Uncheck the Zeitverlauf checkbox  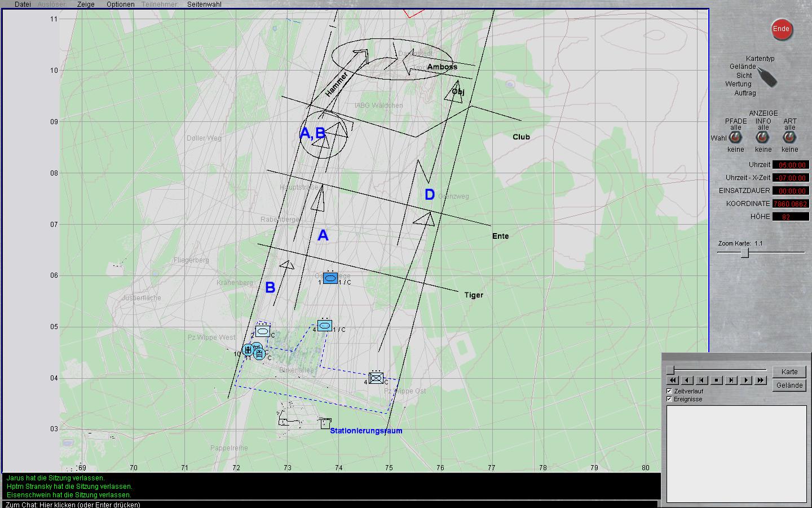pyautogui.click(x=669, y=391)
